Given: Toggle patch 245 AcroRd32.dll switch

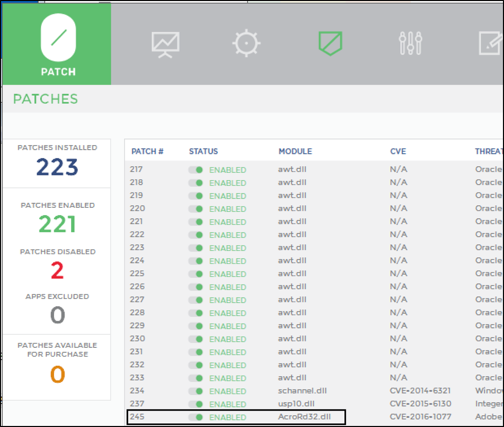Looking at the screenshot, I should click(196, 417).
